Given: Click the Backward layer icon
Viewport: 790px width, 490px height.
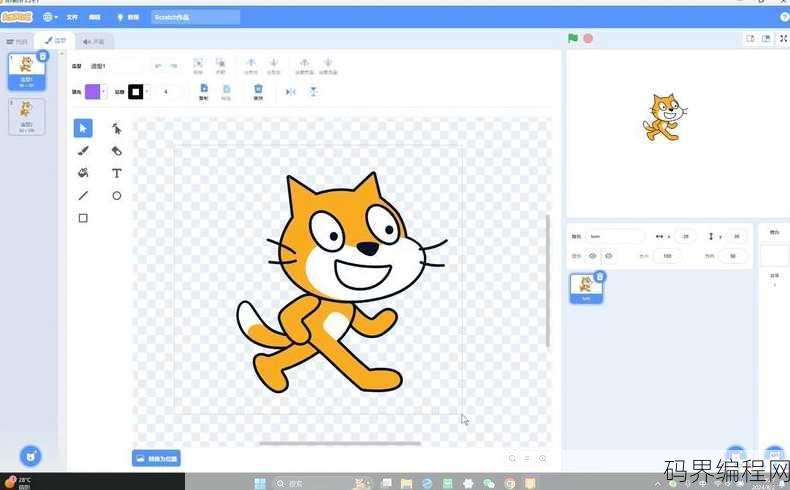Looking at the screenshot, I should (x=274, y=65).
